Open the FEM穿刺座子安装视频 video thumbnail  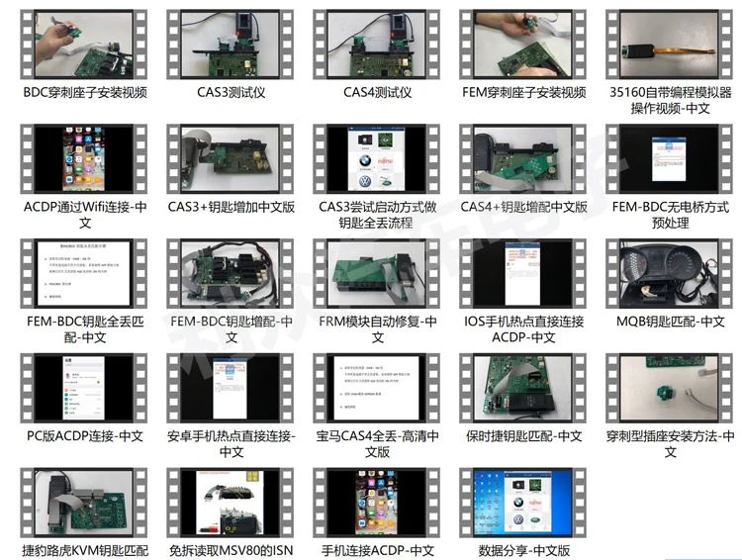(523, 45)
